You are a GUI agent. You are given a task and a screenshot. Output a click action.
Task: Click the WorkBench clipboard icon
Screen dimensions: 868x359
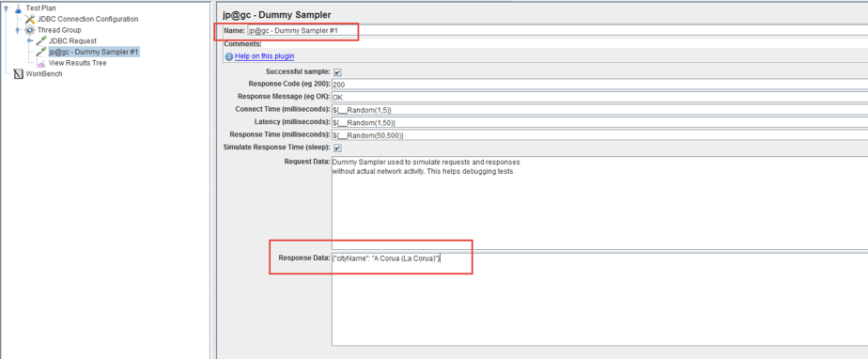click(x=18, y=74)
